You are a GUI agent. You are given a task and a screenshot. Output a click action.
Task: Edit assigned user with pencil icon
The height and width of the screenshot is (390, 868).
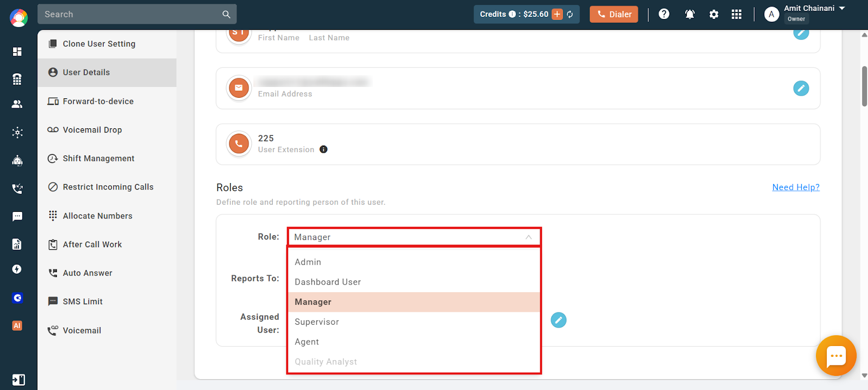pyautogui.click(x=559, y=320)
